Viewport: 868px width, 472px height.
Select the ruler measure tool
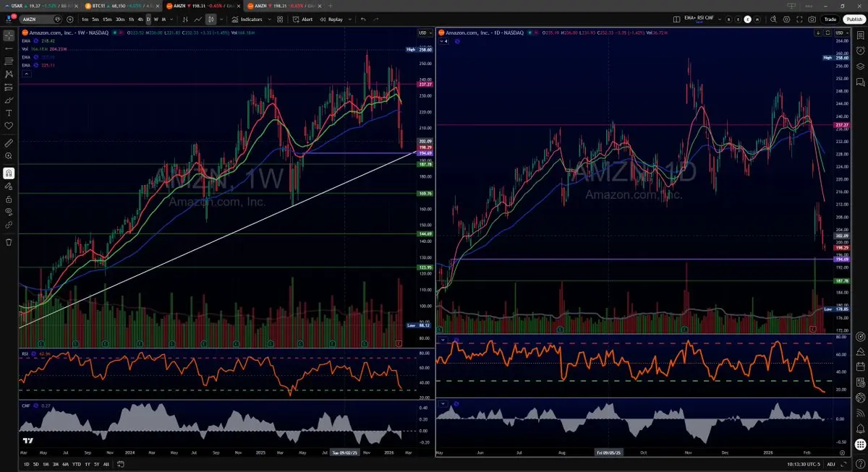9,143
